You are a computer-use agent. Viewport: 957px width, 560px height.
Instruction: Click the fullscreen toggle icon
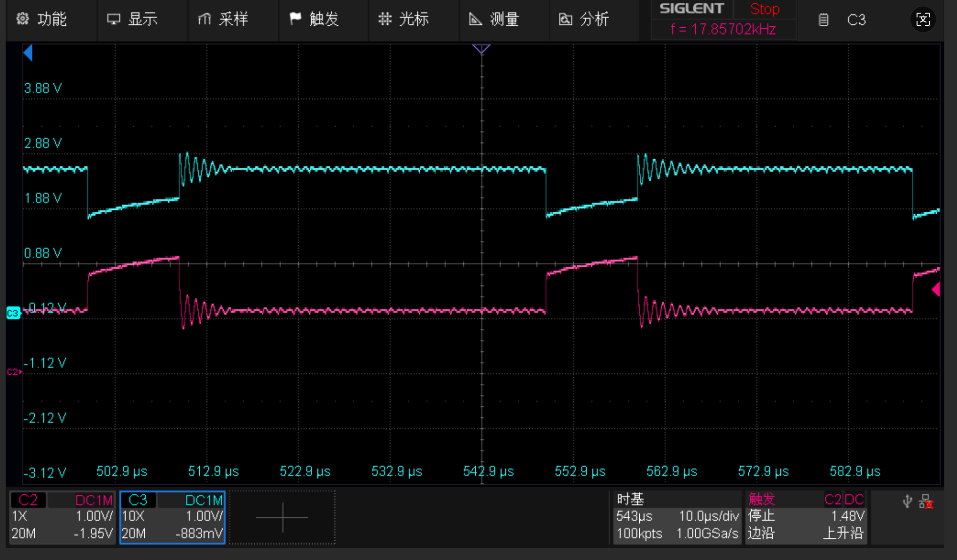pos(923,19)
